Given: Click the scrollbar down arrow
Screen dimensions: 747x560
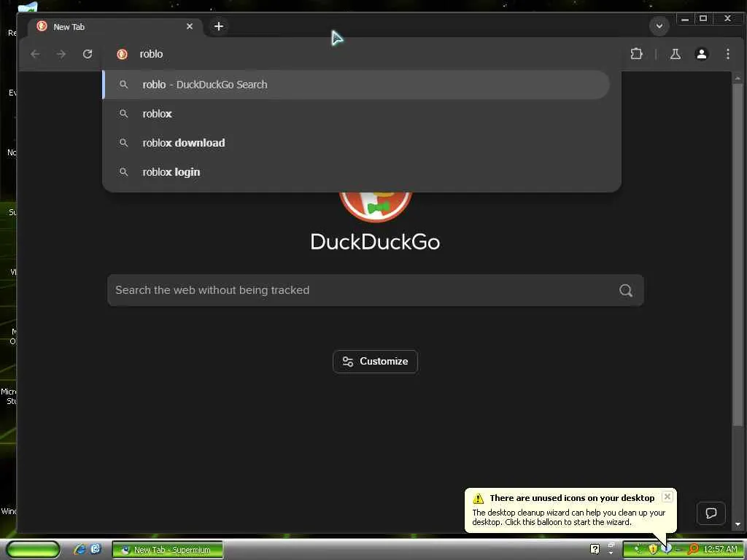Looking at the screenshot, I should tap(738, 525).
